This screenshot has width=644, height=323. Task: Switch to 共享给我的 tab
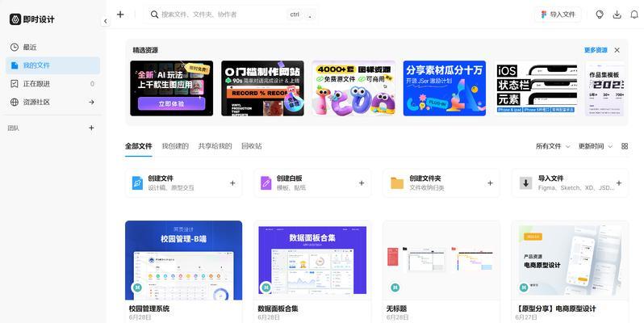pyautogui.click(x=215, y=146)
